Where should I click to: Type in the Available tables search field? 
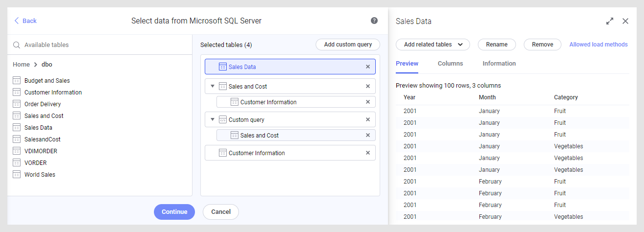click(x=103, y=45)
